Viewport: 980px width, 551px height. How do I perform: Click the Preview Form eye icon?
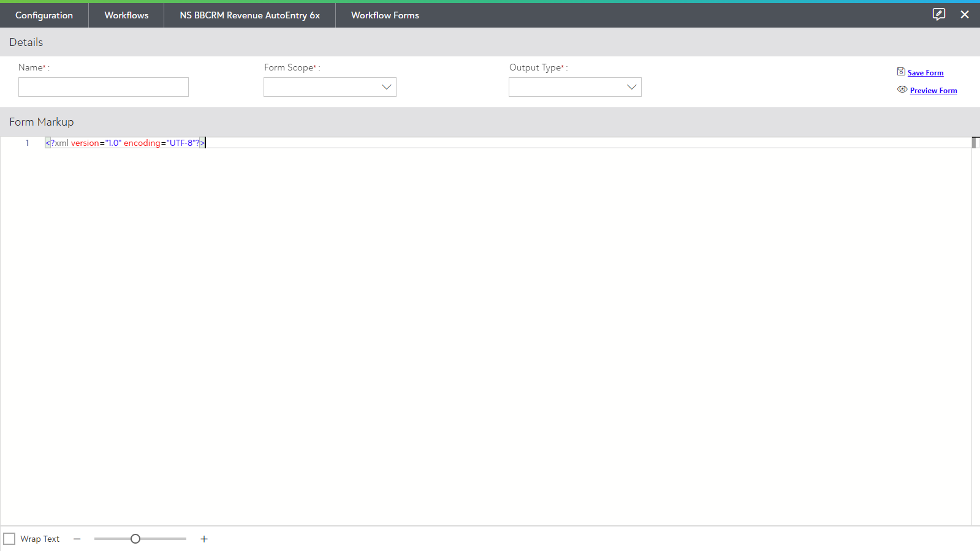click(902, 89)
